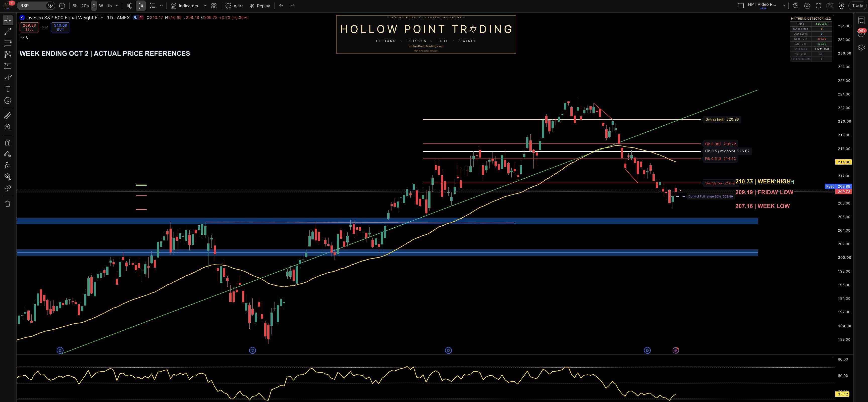Screen dimensions: 868x402
Task: Click the SELL 209.53 button
Action: pos(29,27)
